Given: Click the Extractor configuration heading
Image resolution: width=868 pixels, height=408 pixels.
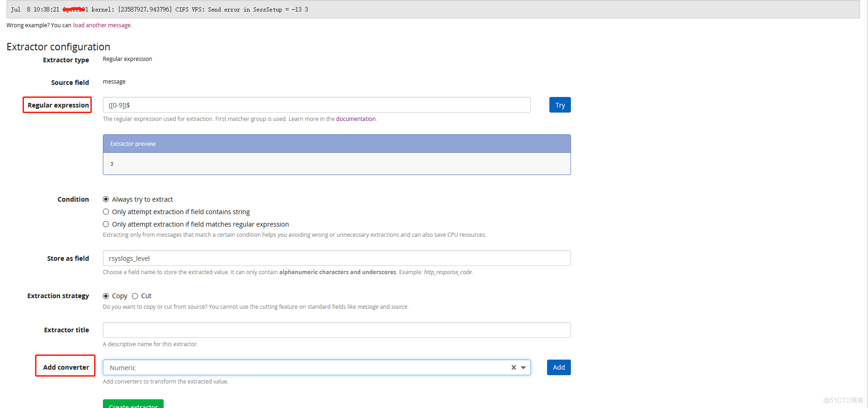Looking at the screenshot, I should click(58, 47).
